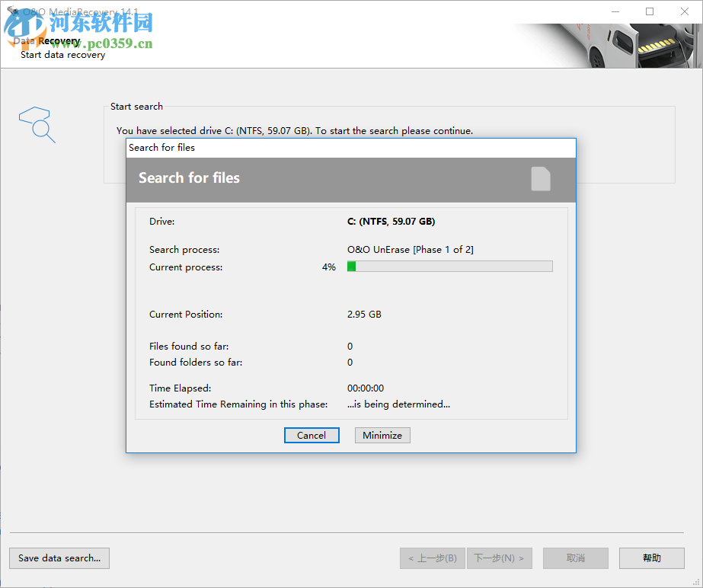Click the O&O MediaRecovery app icon in title bar

tap(12, 11)
